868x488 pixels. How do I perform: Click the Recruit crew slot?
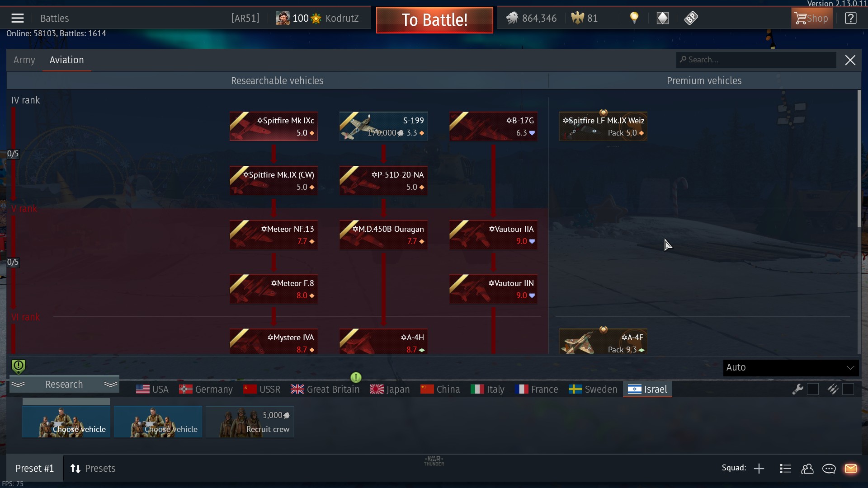[x=250, y=422]
